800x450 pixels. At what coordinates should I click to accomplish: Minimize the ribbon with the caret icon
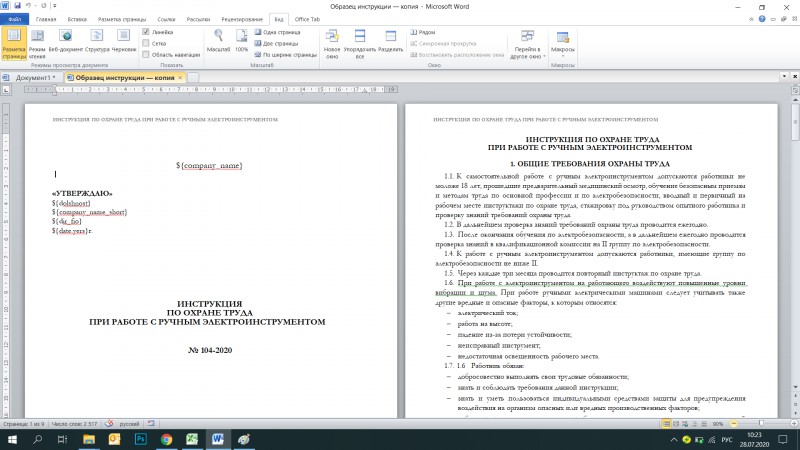[751, 19]
